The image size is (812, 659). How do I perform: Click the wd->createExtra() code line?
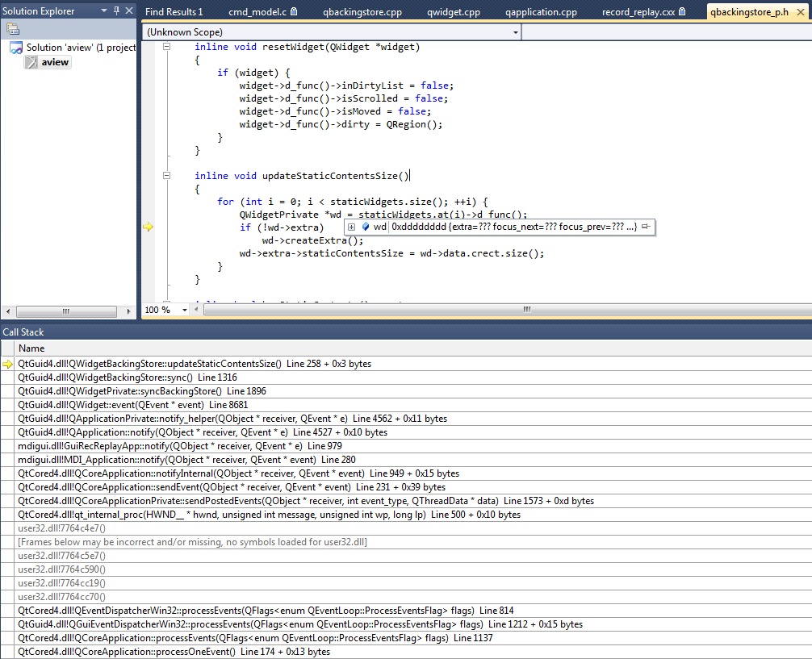point(313,240)
